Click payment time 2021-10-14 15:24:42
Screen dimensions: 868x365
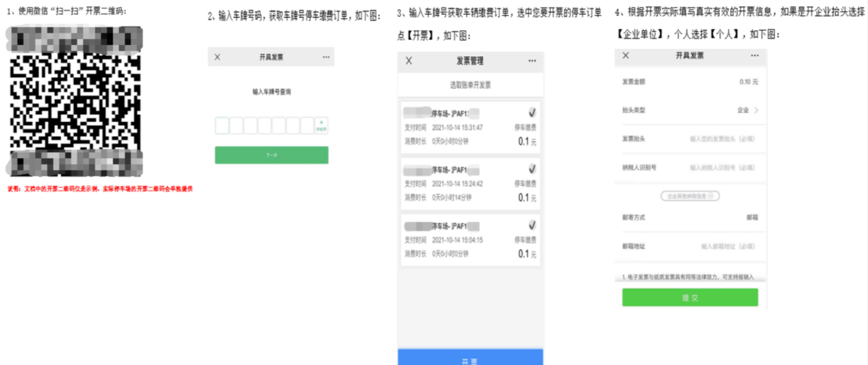[457, 184]
